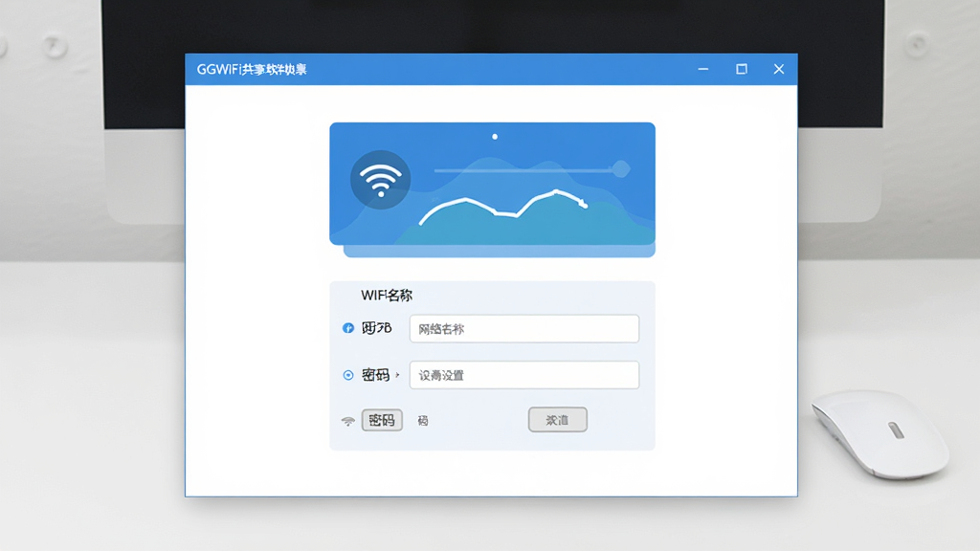The height and width of the screenshot is (551, 980).
Task: Maximize the GGWiFi window
Action: pyautogui.click(x=742, y=69)
